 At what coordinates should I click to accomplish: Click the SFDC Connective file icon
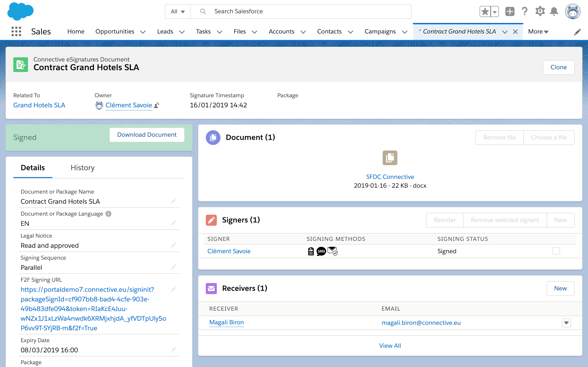pos(390,158)
